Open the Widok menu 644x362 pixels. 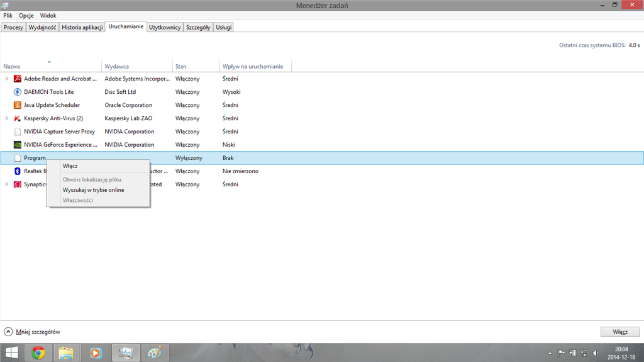[48, 16]
